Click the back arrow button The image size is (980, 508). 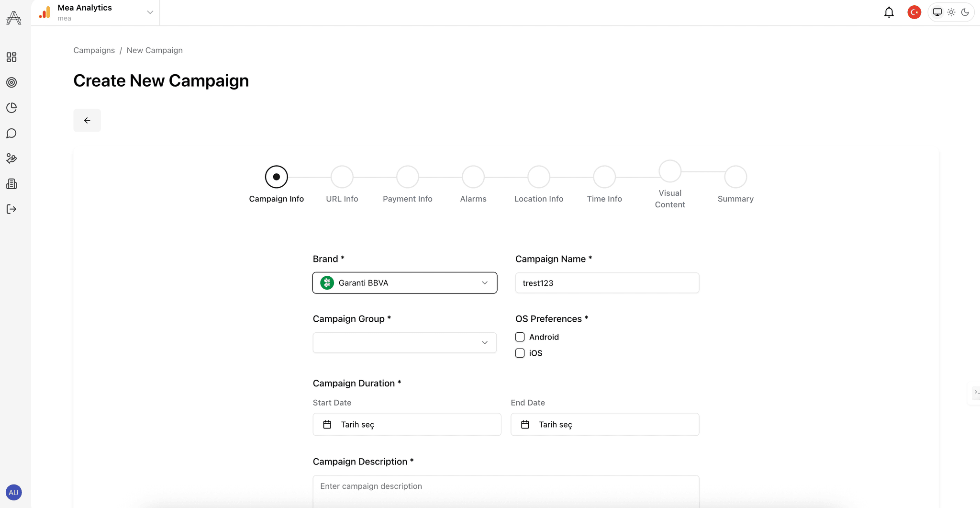[x=87, y=120]
